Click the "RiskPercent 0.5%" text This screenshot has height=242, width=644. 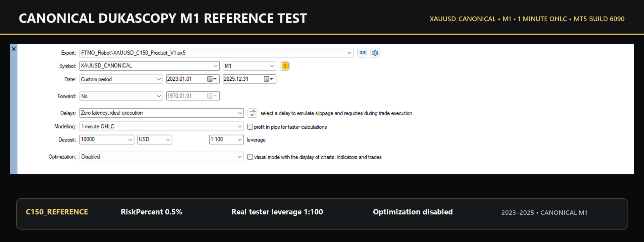tap(152, 212)
